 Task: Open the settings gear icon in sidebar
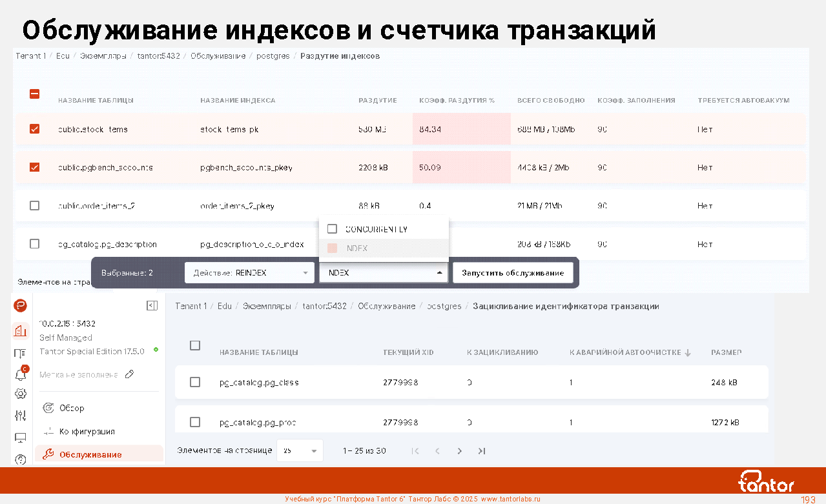[20, 394]
